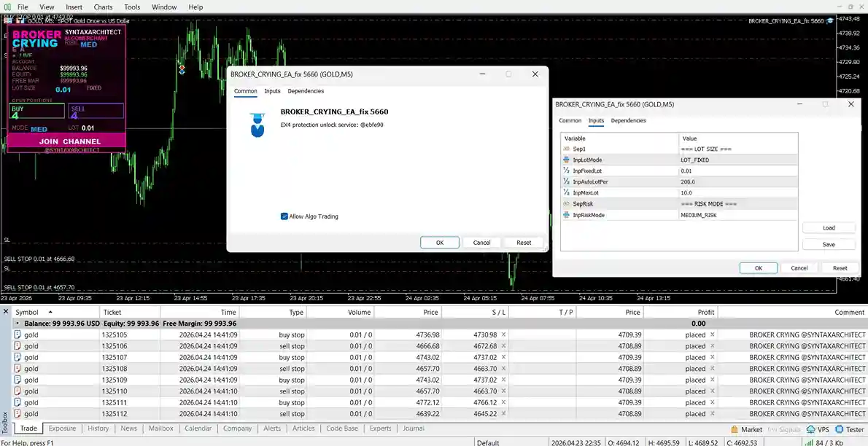868x446 pixels.
Task: Click order icon for ticket 1325108
Action: pos(18,369)
